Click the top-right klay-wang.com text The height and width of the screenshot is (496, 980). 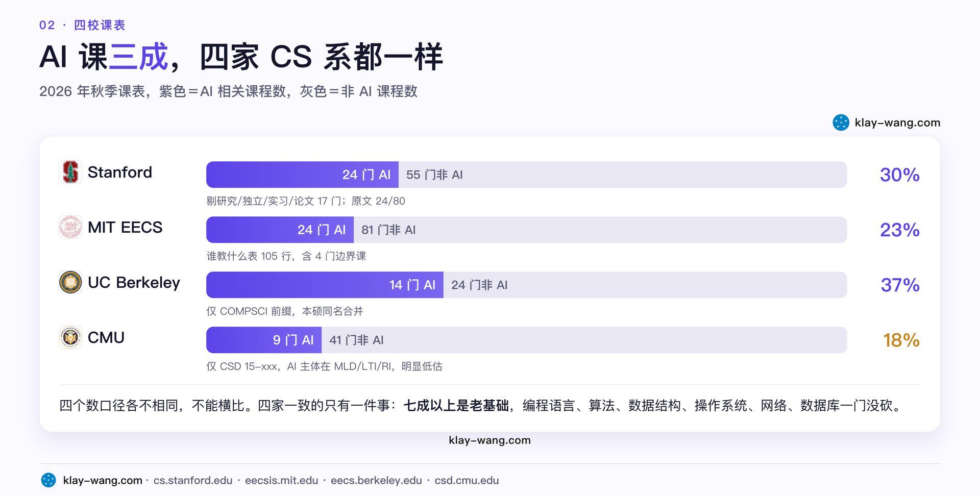pyautogui.click(x=897, y=122)
